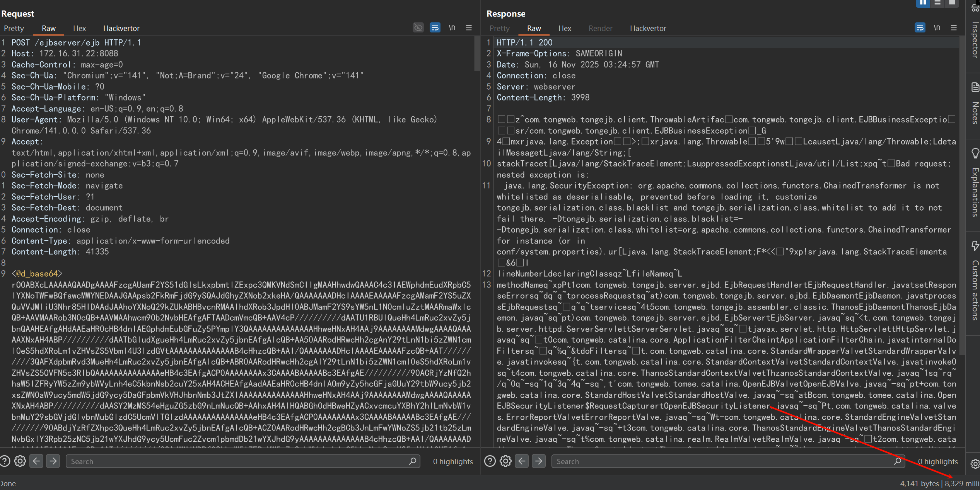Switch Request view to Hex tab
Screen dimensions: 980x490
[79, 28]
